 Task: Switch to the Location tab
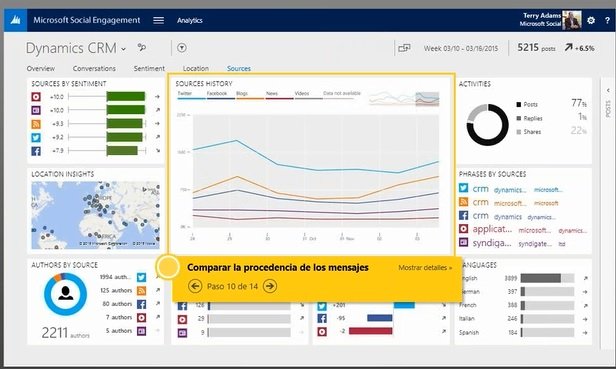click(x=196, y=68)
